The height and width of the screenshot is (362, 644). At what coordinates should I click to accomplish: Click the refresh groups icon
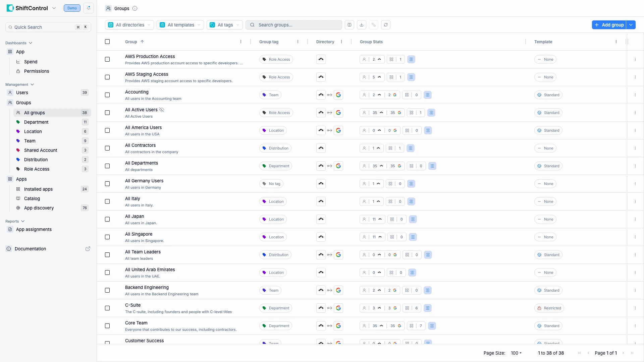[386, 25]
